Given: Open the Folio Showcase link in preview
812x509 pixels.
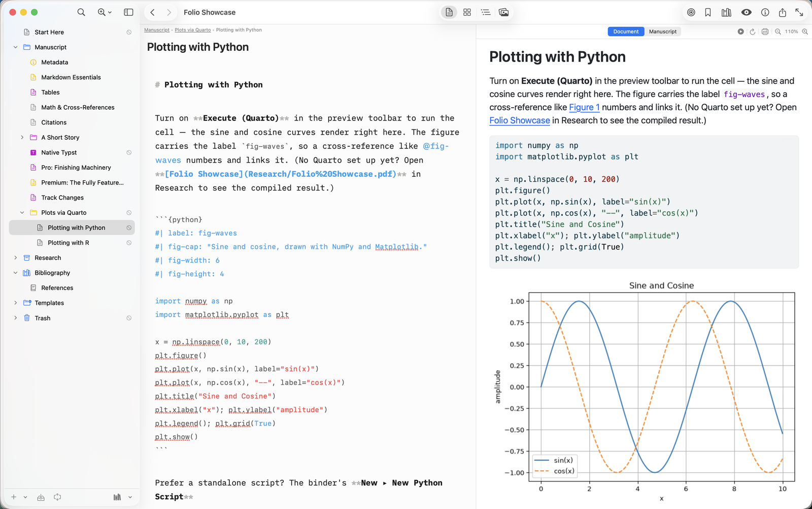Looking at the screenshot, I should click(x=520, y=120).
